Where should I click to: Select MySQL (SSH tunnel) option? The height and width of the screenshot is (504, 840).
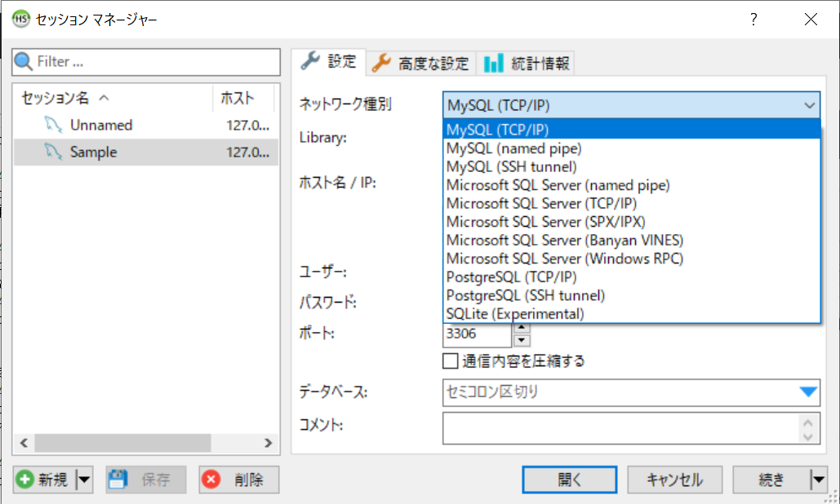pyautogui.click(x=632, y=166)
